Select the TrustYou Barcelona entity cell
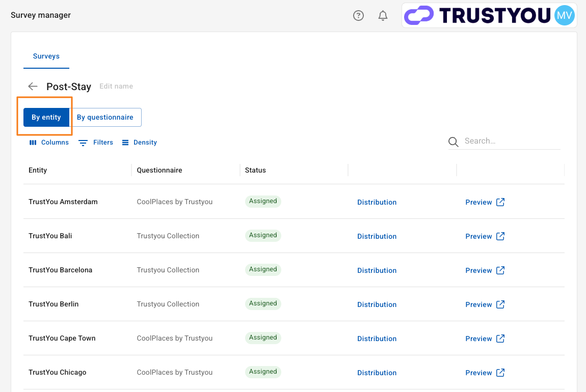 60,270
